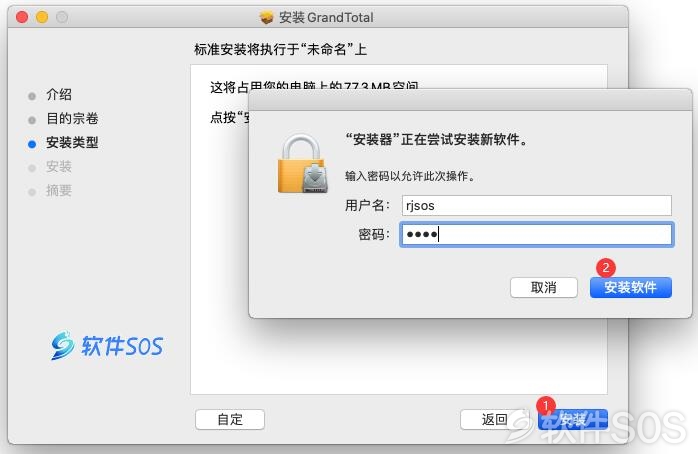The height and width of the screenshot is (454, 698).
Task: Select the 安装类型 step in sidebar
Action: (72, 142)
